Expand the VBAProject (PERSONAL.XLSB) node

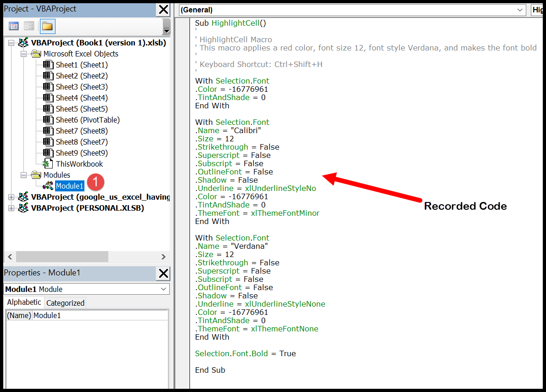[12, 208]
